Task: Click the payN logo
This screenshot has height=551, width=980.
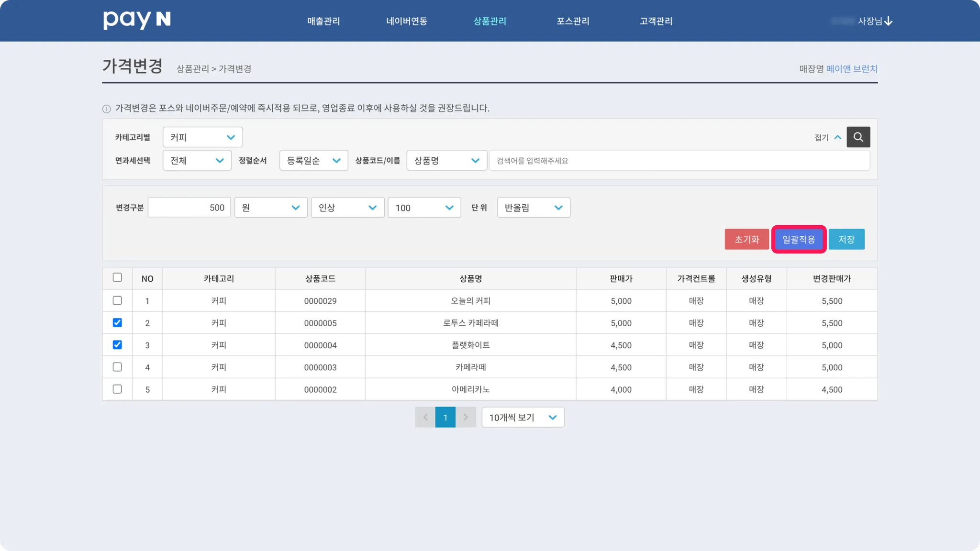Action: [x=137, y=20]
